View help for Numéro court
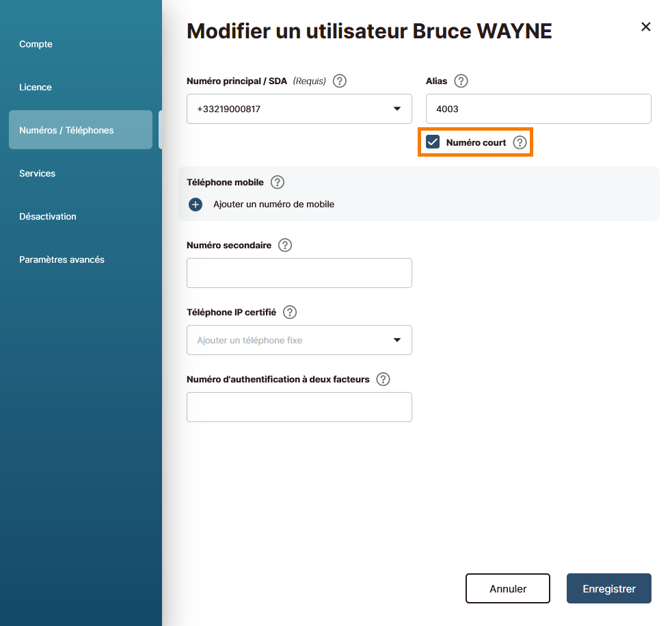This screenshot has height=626, width=672. [x=520, y=142]
